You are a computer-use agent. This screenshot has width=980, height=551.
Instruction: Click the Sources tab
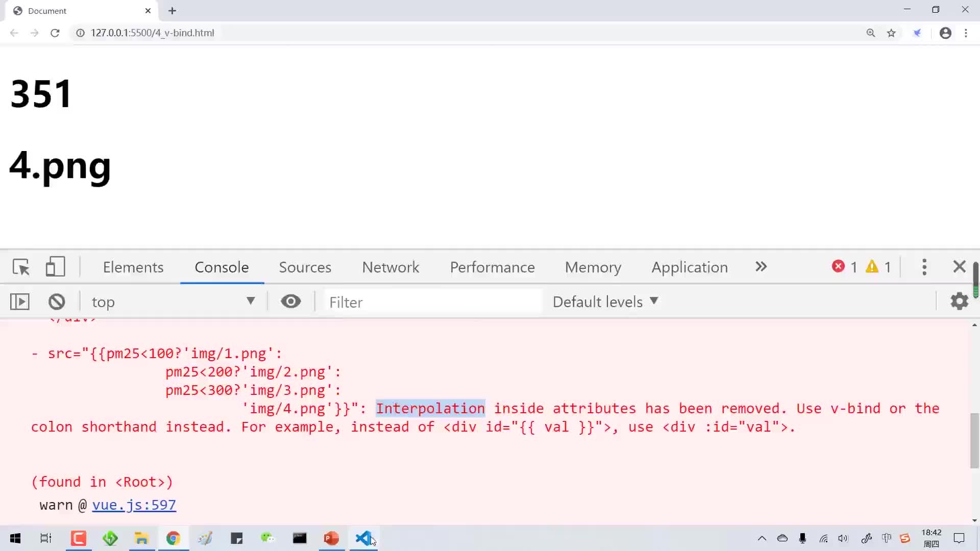(x=305, y=267)
